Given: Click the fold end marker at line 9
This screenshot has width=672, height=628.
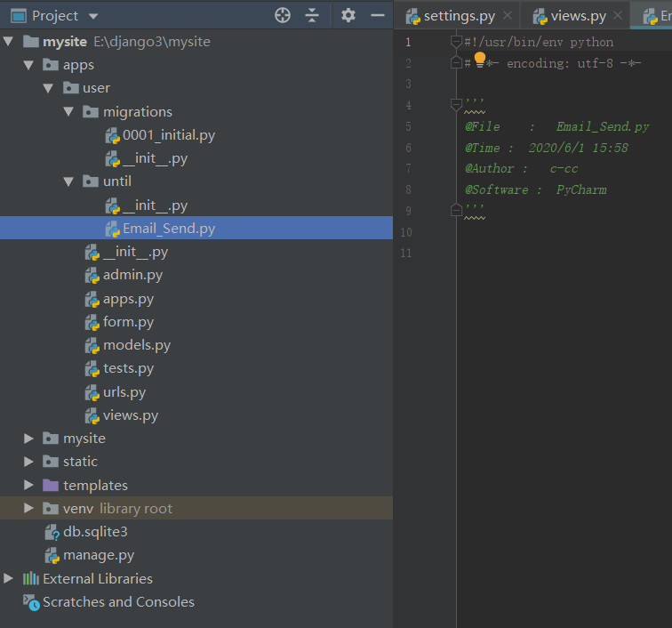Looking at the screenshot, I should click(x=456, y=210).
